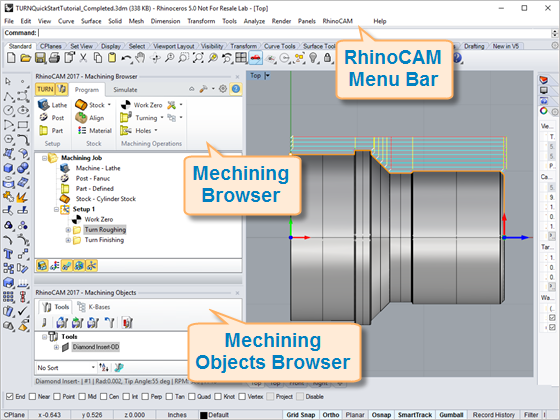
Task: Click the Save file toolbar icon
Action: [40, 58]
